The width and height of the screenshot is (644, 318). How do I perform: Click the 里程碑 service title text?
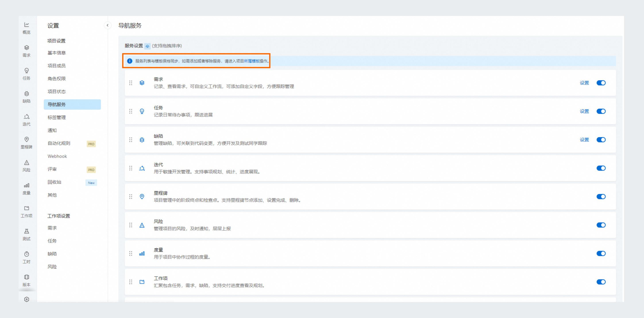pyautogui.click(x=160, y=193)
